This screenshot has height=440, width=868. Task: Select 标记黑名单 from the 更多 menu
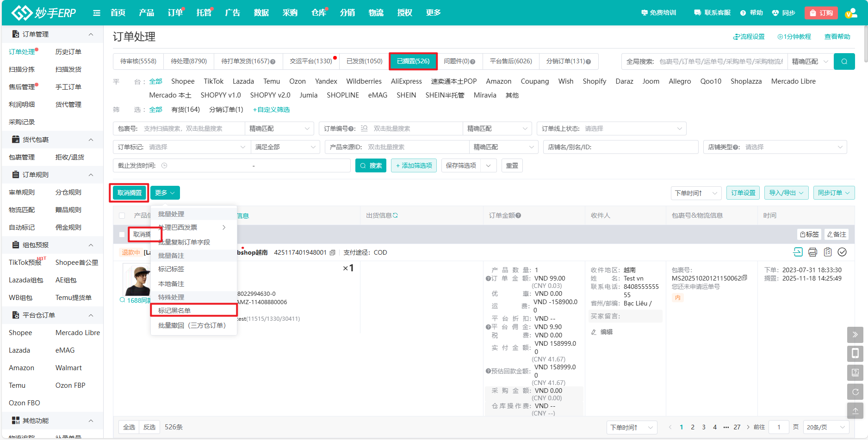click(174, 311)
